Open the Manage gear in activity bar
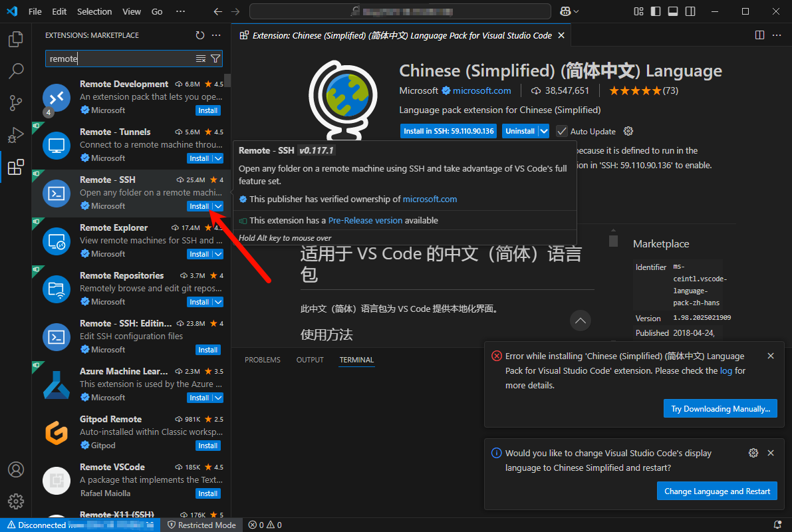 [x=16, y=501]
